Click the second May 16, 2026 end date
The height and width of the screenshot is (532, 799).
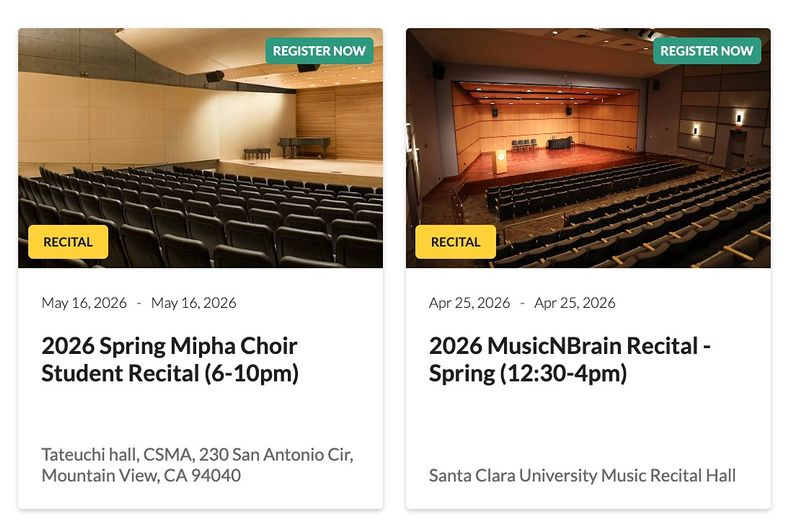[x=194, y=303]
